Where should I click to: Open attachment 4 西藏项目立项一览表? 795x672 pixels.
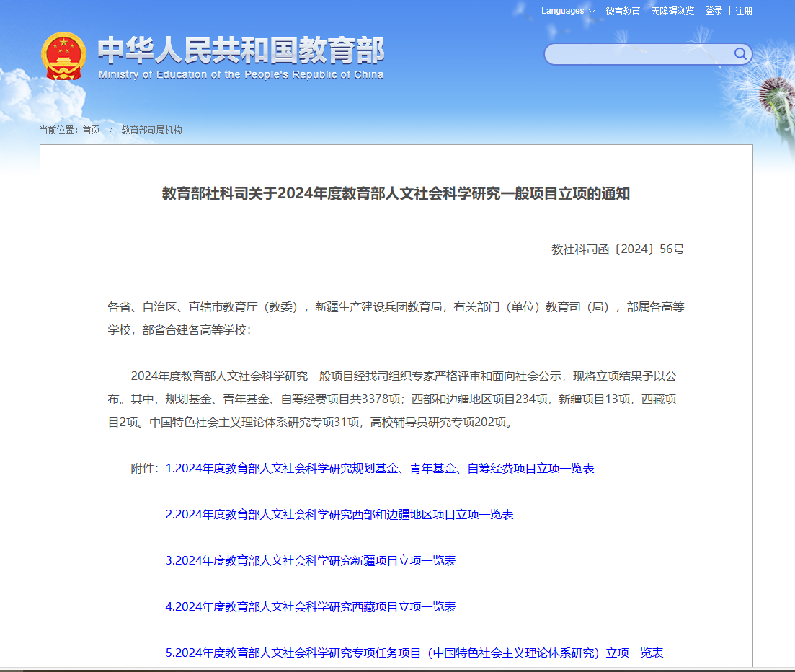tap(311, 607)
